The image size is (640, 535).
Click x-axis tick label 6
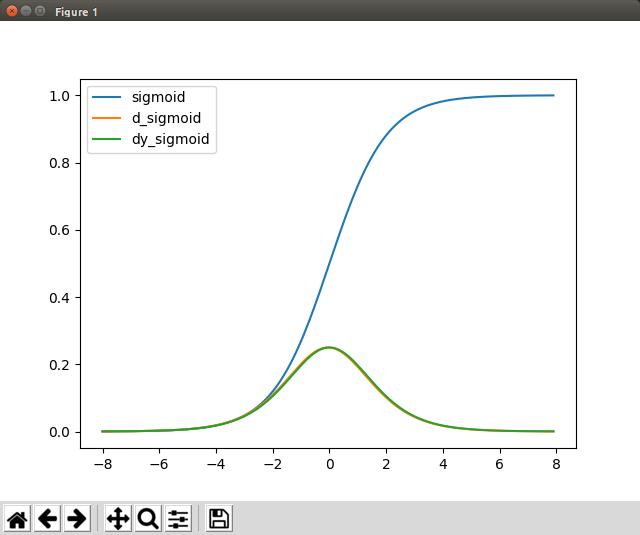tap(500, 464)
